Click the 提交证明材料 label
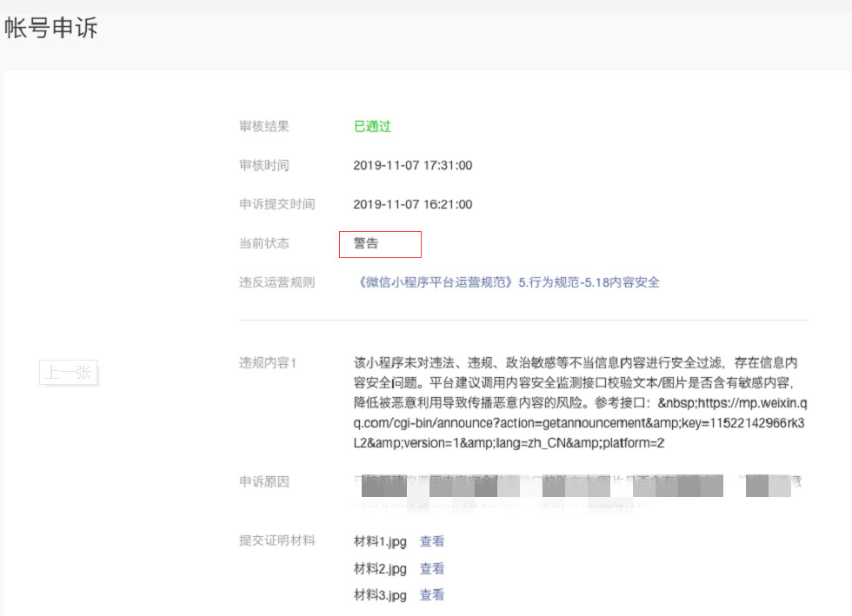 coord(276,540)
